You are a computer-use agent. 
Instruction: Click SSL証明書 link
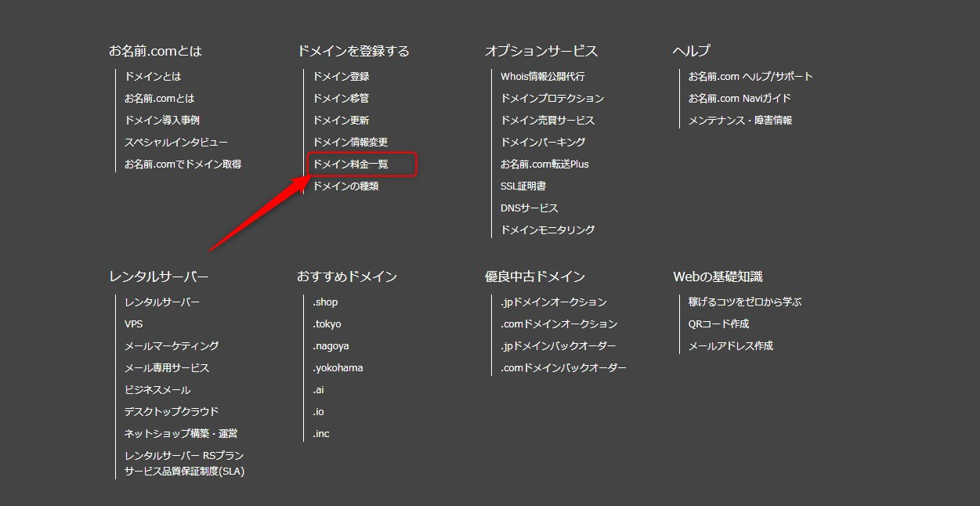[x=523, y=186]
